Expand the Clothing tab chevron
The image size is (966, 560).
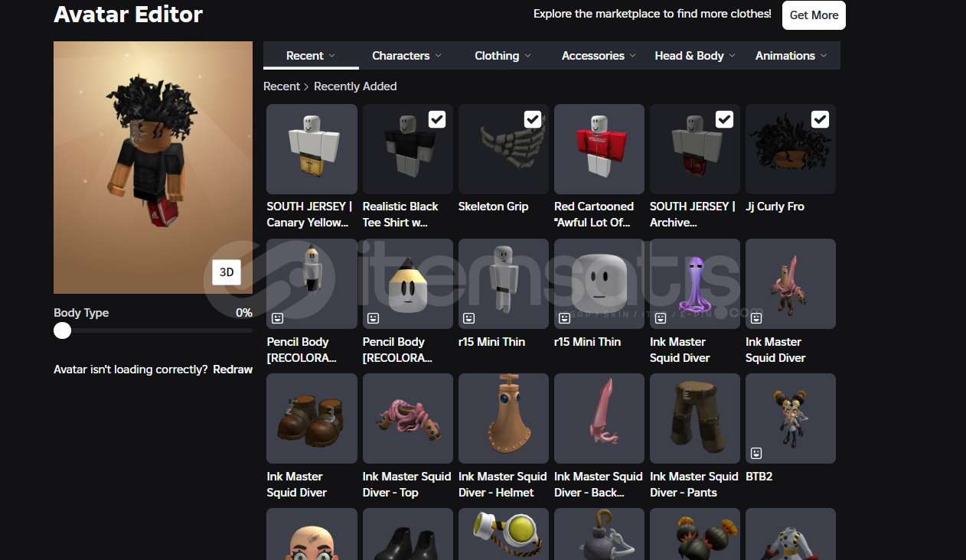527,56
